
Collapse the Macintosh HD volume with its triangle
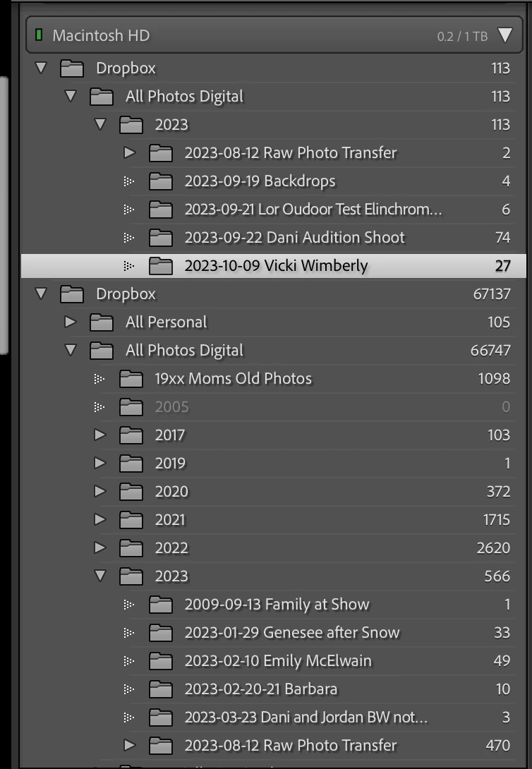click(505, 35)
